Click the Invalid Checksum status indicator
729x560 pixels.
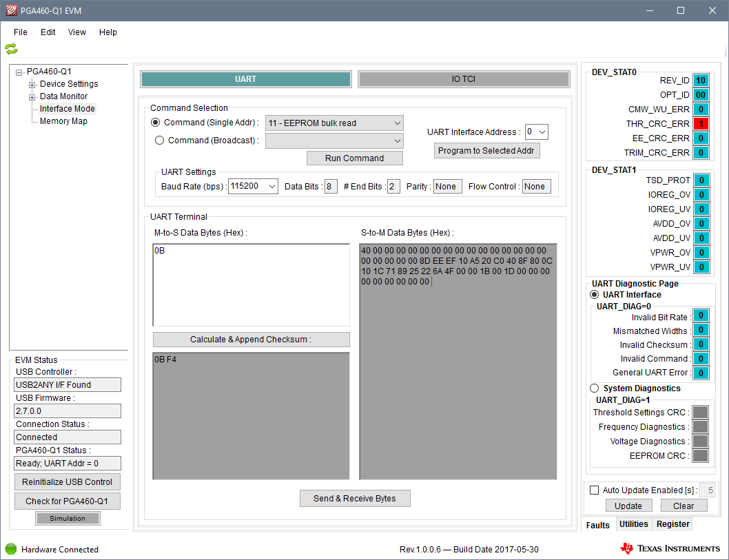point(701,344)
